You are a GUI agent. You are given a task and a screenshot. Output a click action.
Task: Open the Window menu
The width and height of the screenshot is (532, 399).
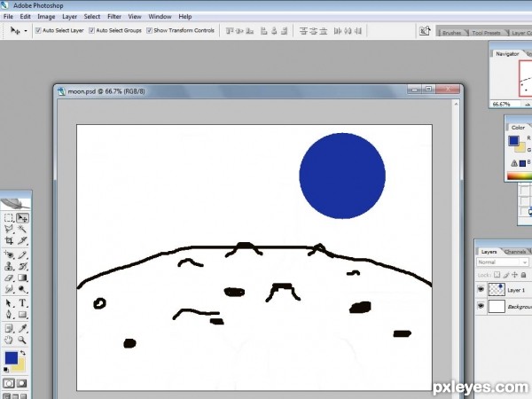tap(160, 17)
